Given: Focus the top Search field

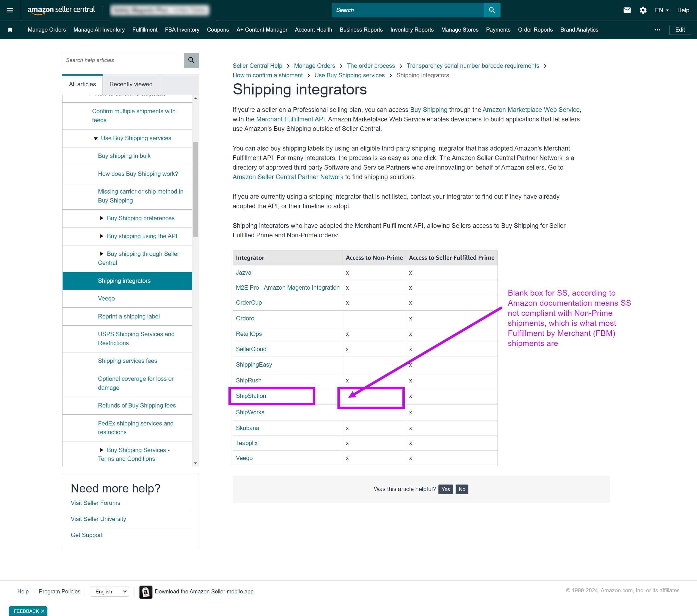Looking at the screenshot, I should coord(407,10).
